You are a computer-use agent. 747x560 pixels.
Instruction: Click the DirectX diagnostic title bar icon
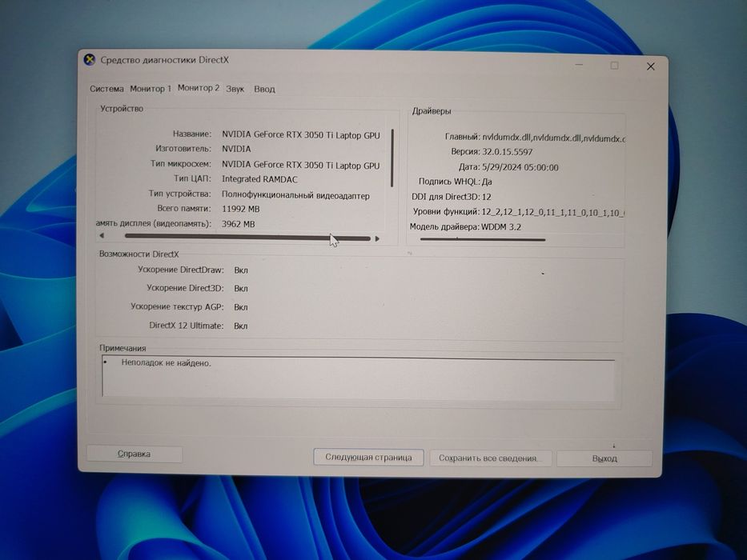[90, 60]
